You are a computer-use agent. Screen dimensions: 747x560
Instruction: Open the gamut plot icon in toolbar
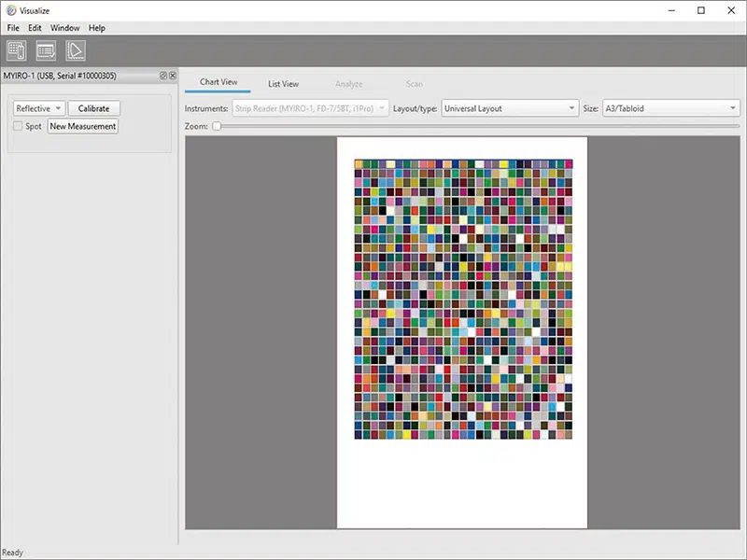tap(76, 50)
